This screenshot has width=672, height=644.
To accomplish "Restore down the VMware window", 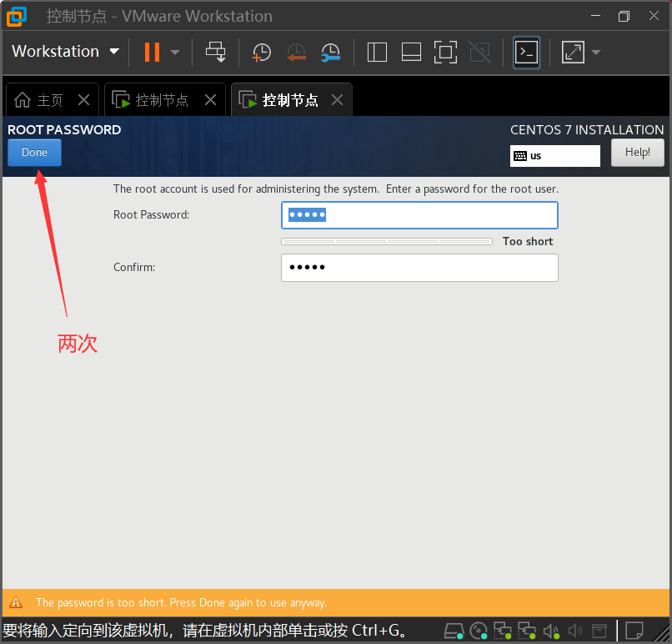I will (624, 16).
